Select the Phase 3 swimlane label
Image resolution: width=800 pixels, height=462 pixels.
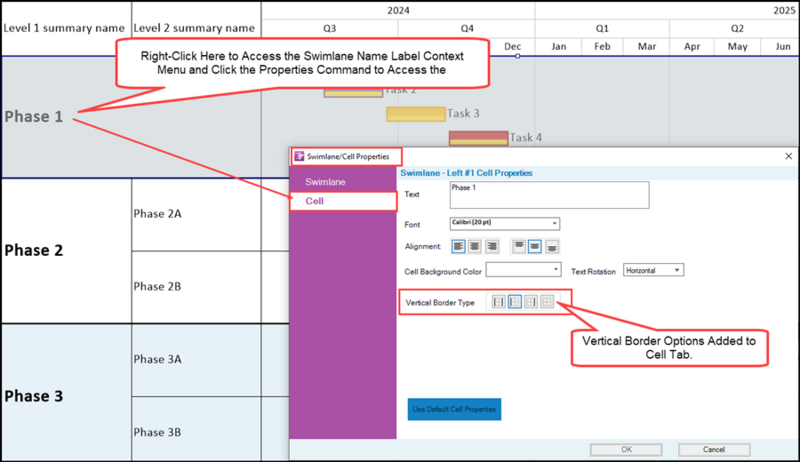[x=34, y=396]
